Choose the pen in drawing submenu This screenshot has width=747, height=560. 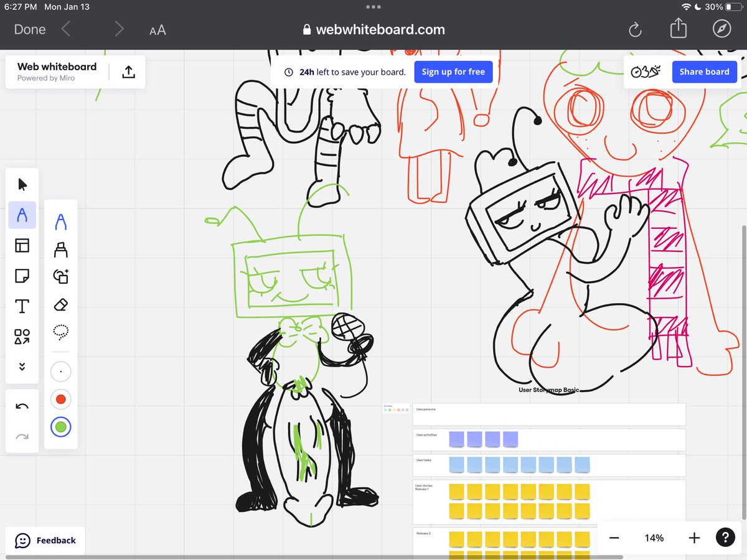61,222
